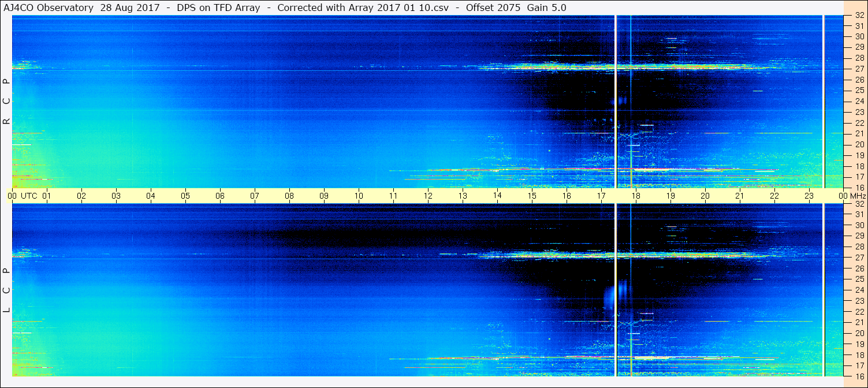868x388 pixels.
Task: Click "Corrected with Array 2017 01 10.csv" text
Action: 363,8
